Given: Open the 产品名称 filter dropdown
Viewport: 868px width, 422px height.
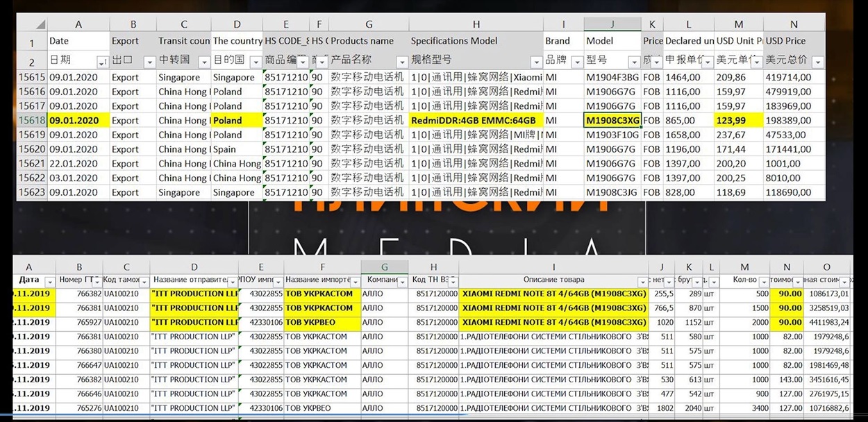Looking at the screenshot, I should click(x=402, y=62).
